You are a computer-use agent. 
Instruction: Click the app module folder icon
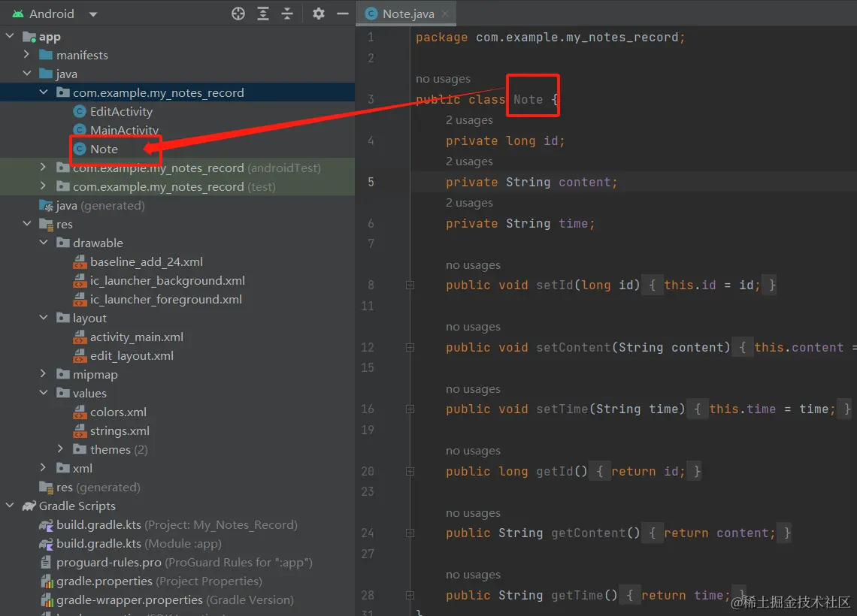click(29, 37)
